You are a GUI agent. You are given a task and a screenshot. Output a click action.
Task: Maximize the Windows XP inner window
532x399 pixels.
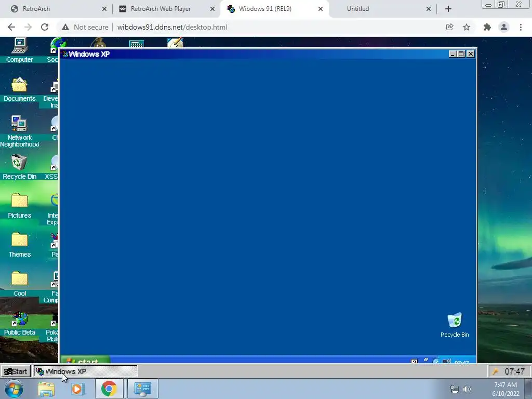(461, 54)
